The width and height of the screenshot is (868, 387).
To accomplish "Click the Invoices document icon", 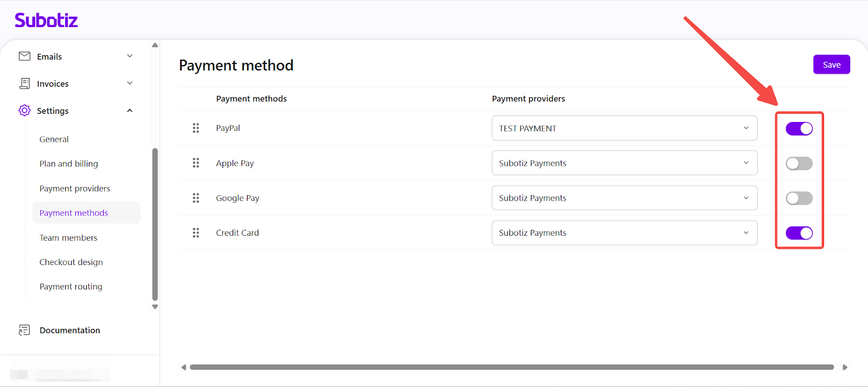I will coord(24,83).
